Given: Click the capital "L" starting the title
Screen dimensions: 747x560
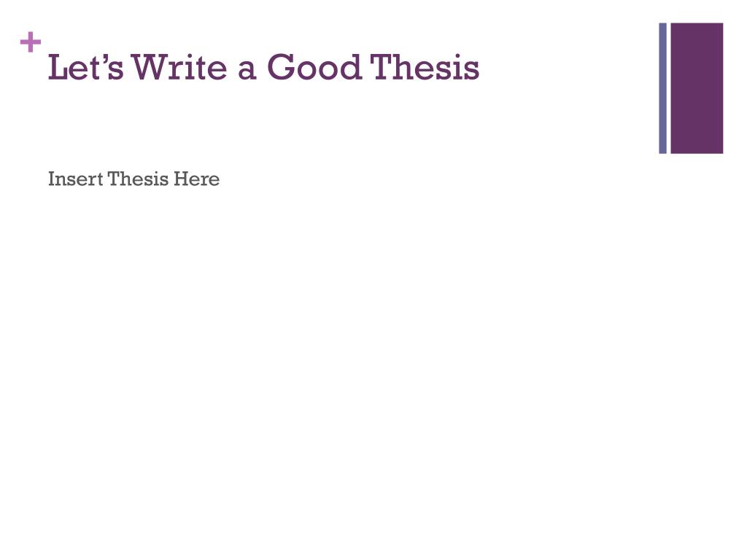Looking at the screenshot, I should point(58,67).
